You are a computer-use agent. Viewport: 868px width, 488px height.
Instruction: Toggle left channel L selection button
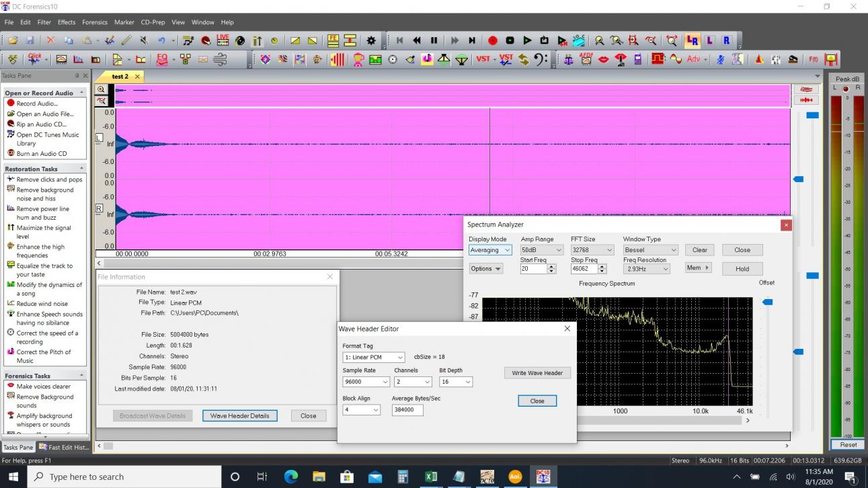point(709,40)
